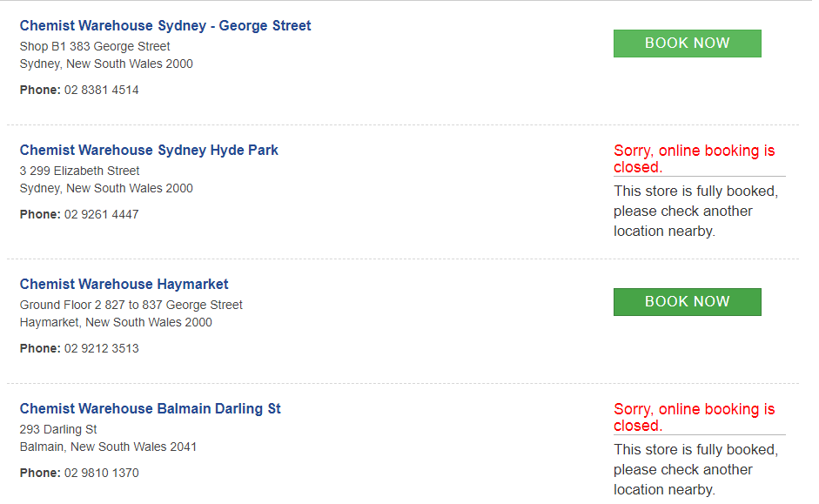
Task: Open Chemist Warehouse Sydney - George Street link
Action: pos(165,26)
